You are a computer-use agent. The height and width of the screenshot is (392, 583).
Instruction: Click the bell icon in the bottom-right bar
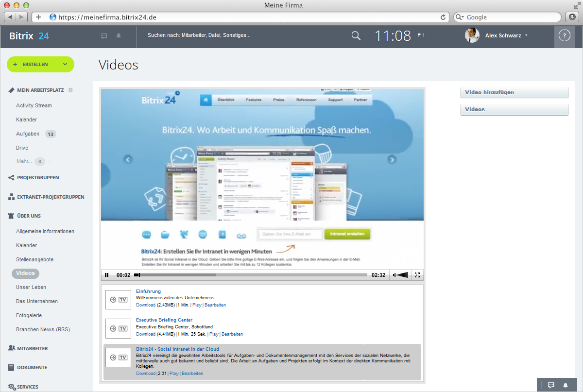click(x=566, y=385)
